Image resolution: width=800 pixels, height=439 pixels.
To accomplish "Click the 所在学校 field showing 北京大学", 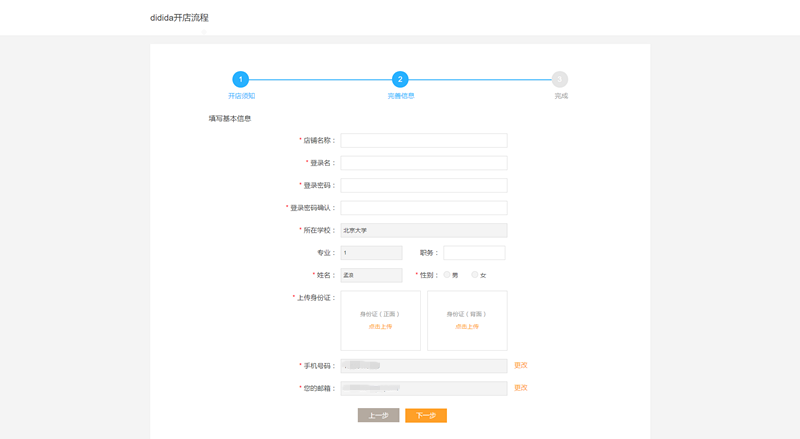I will (x=424, y=230).
